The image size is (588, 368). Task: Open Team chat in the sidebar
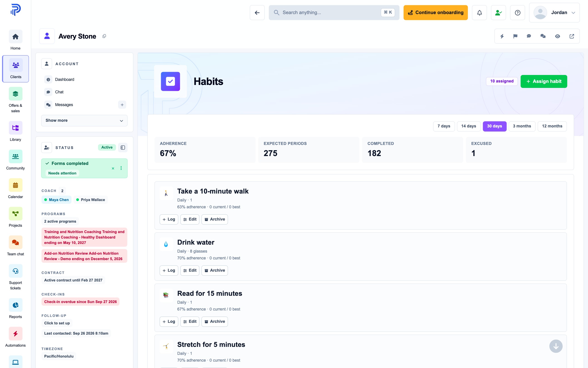15,246
